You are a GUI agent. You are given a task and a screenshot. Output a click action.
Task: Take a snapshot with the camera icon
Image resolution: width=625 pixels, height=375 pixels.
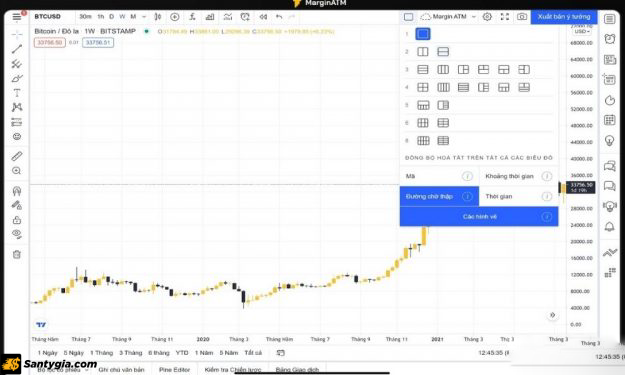point(522,17)
